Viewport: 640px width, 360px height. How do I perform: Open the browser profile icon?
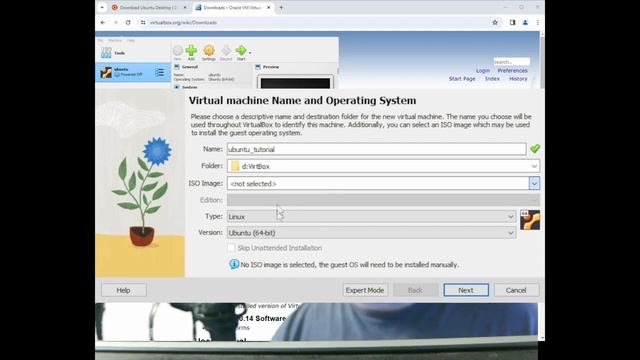point(525,22)
